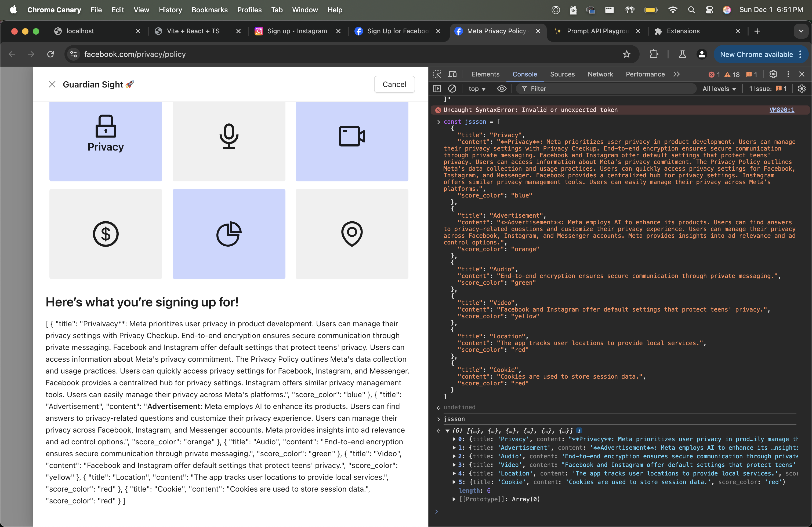Click the location pin tile
This screenshot has width=812, height=527.
pos(352,234)
